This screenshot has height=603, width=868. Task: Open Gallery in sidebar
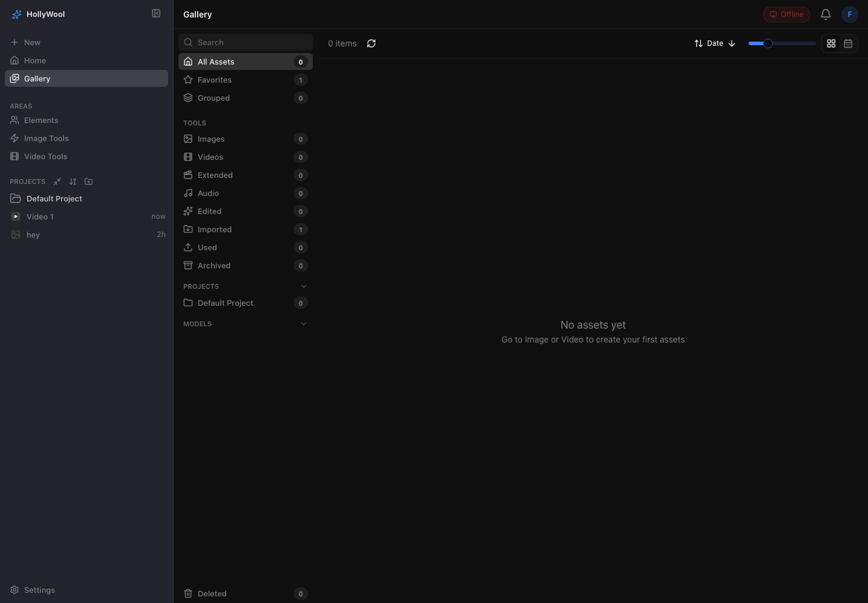[86, 78]
